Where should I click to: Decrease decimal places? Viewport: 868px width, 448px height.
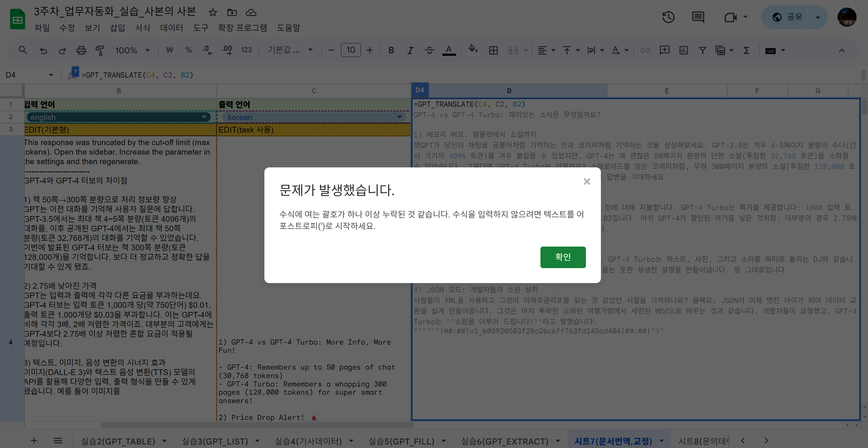(x=207, y=51)
